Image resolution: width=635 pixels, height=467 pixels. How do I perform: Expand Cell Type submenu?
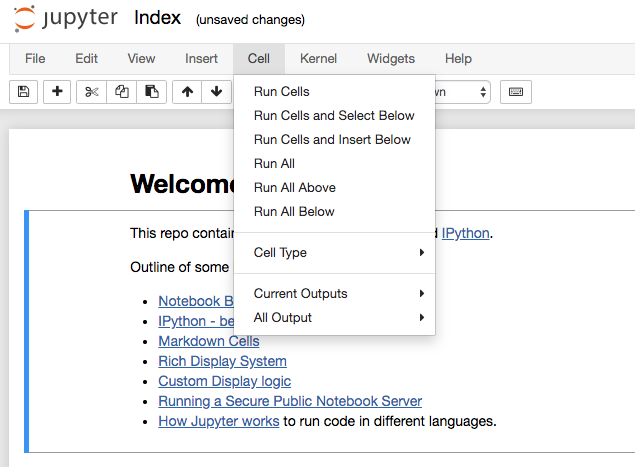click(x=335, y=252)
